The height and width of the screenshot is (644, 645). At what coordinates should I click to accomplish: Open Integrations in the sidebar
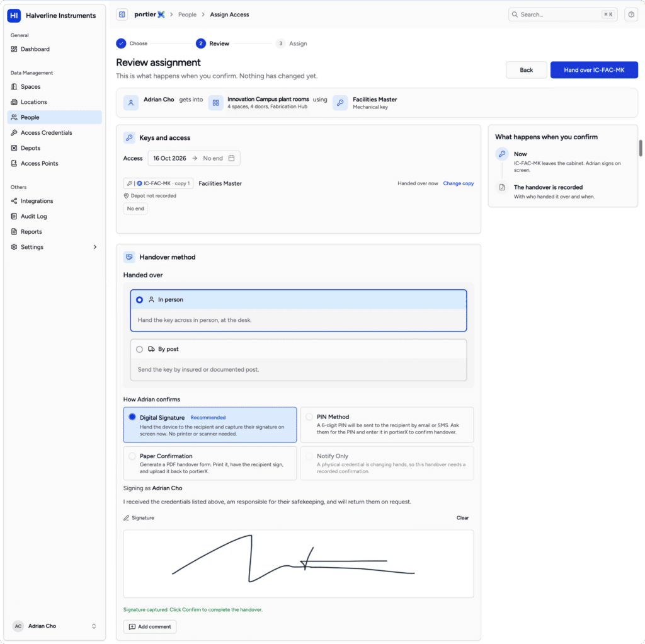tap(54, 201)
